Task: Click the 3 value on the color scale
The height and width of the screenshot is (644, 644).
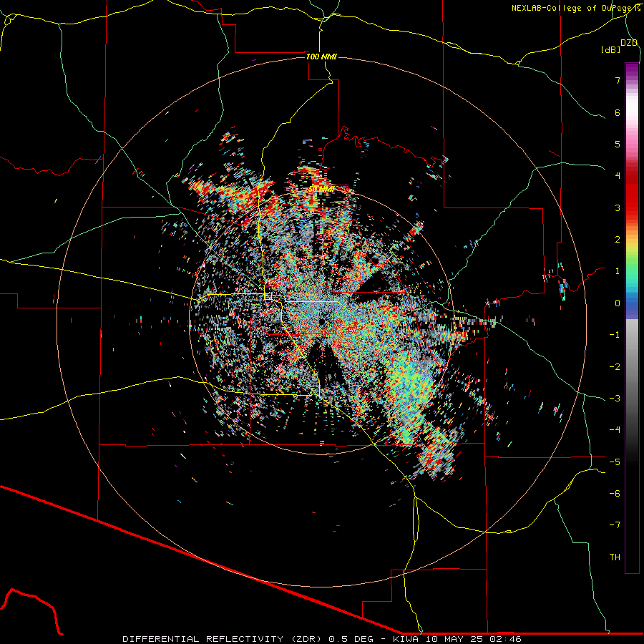Action: 618,208
